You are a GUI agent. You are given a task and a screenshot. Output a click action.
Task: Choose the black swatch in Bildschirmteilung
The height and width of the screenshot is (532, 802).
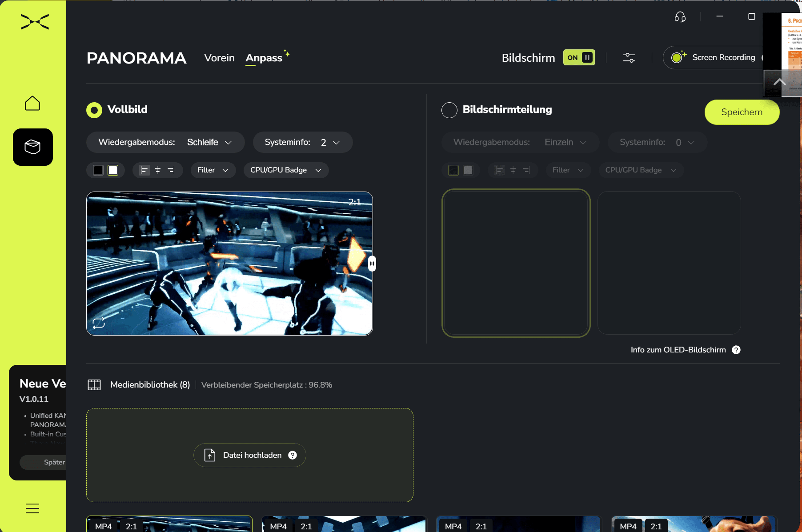(453, 170)
